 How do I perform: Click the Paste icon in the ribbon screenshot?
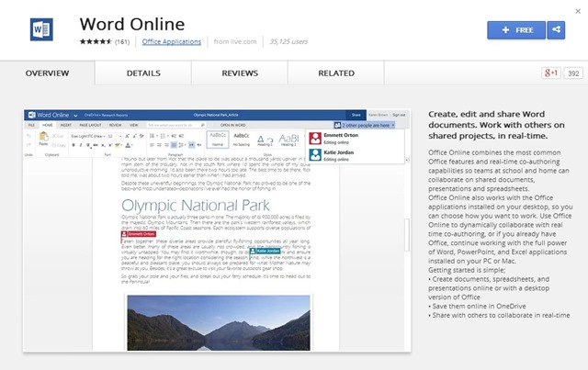43,138
